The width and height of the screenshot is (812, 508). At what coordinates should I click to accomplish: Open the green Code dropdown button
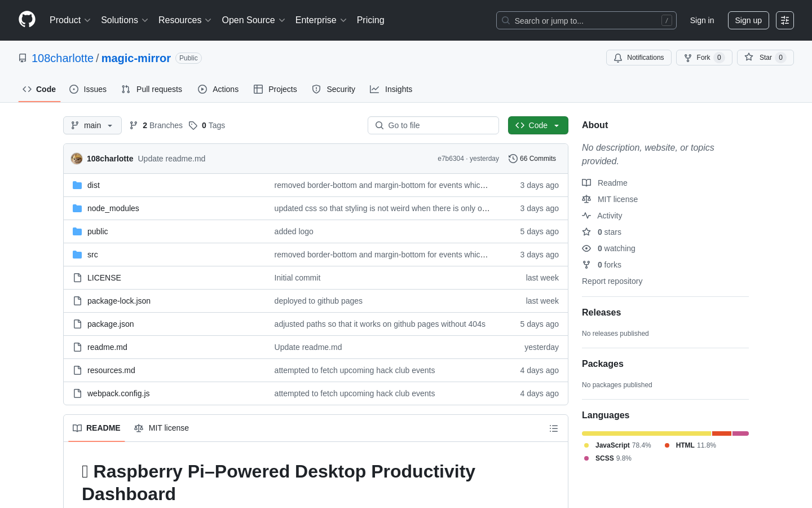point(538,125)
